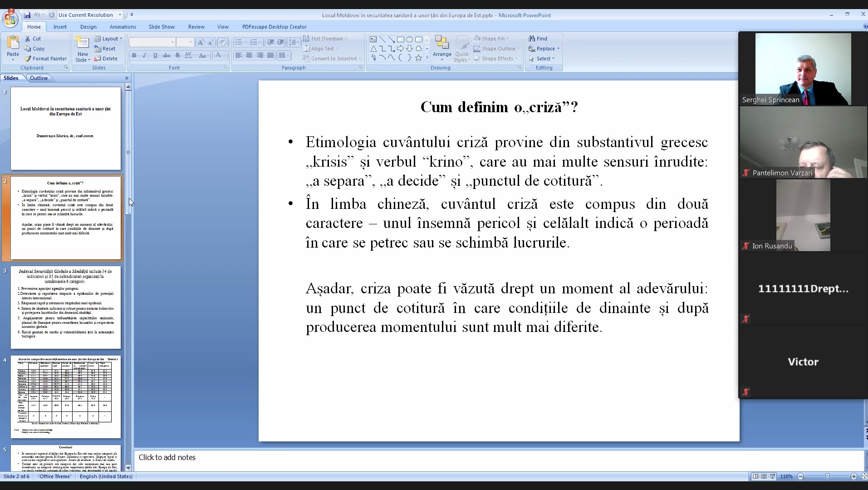
Task: Open the Review ribbon tab
Action: click(x=196, y=27)
